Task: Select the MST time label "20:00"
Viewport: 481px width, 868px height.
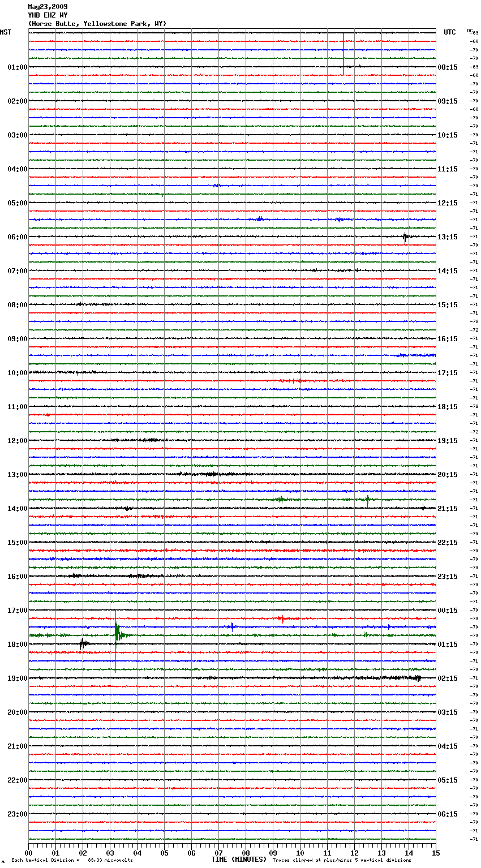Action: coord(18,712)
